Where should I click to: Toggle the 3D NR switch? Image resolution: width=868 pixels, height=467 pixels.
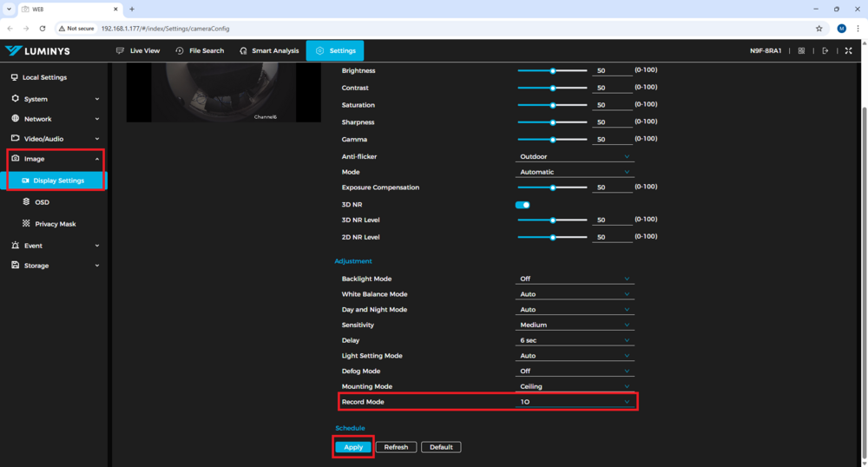coord(523,205)
